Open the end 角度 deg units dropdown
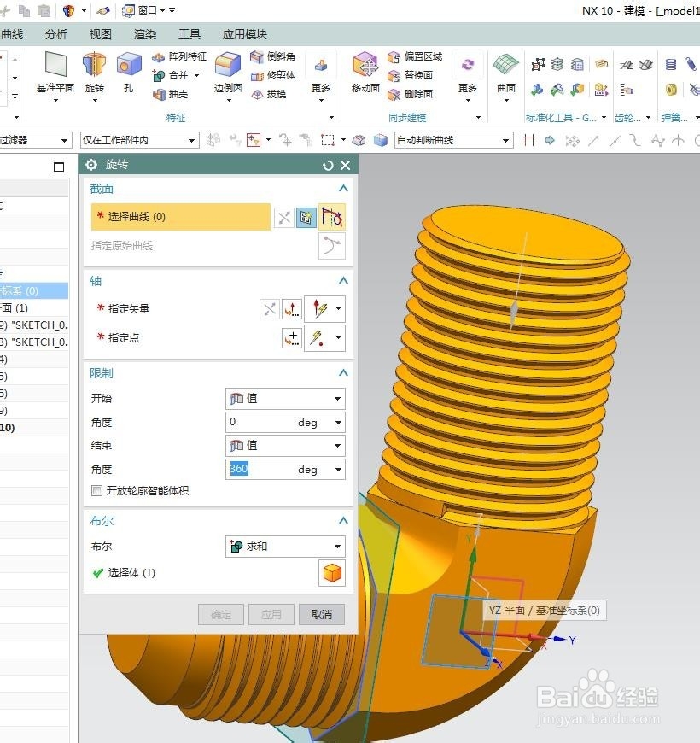The width and height of the screenshot is (700, 743). (x=339, y=470)
